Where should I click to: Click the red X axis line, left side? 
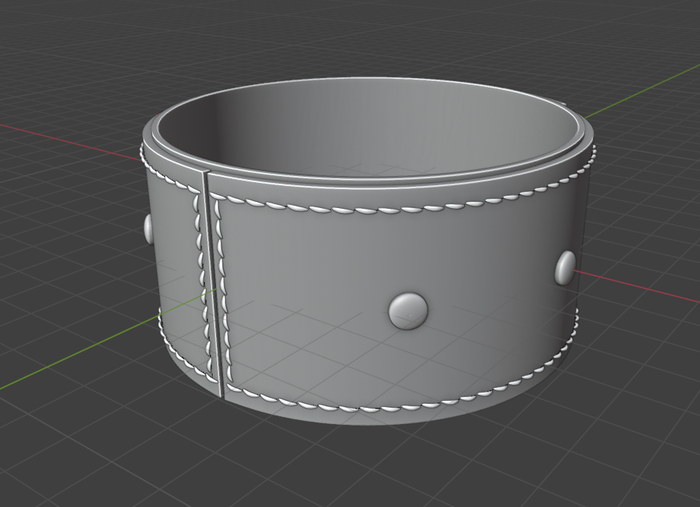coord(60,137)
